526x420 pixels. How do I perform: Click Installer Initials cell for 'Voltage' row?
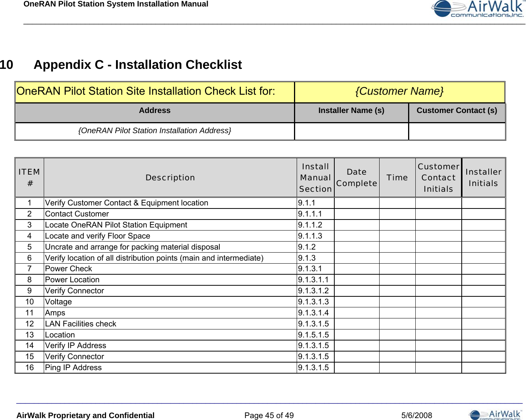click(483, 302)
